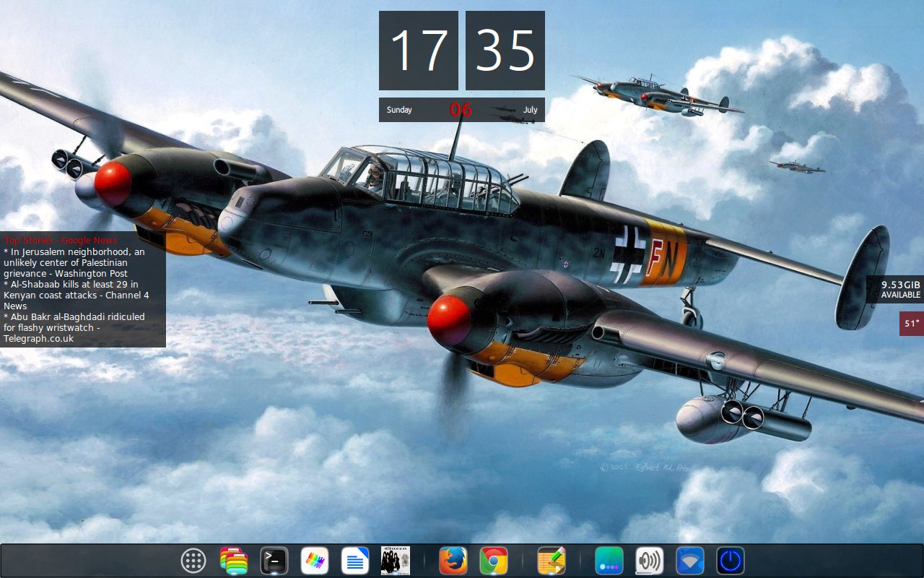Open the rainbow-striped app in the dock
Image resolution: width=924 pixels, height=578 pixels.
point(315,561)
